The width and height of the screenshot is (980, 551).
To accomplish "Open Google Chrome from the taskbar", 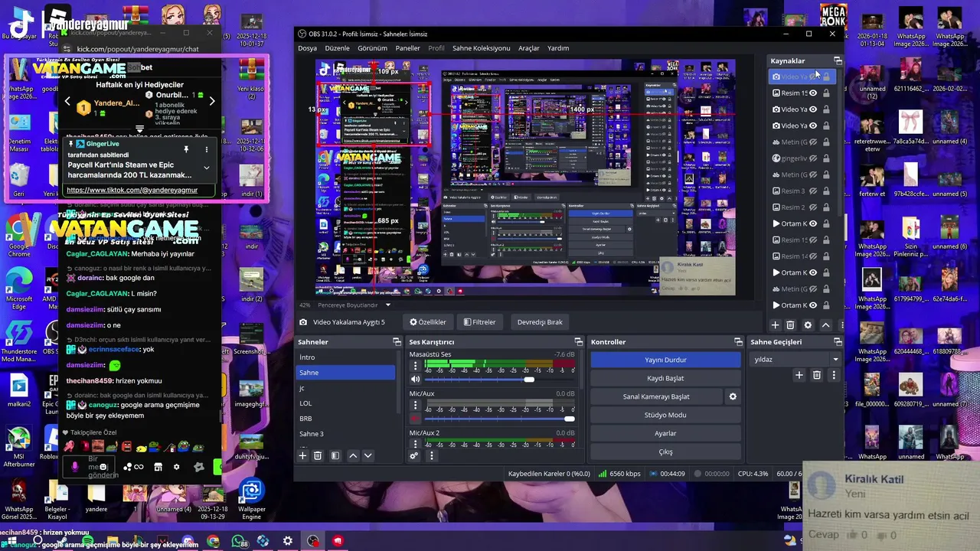I will tap(213, 541).
